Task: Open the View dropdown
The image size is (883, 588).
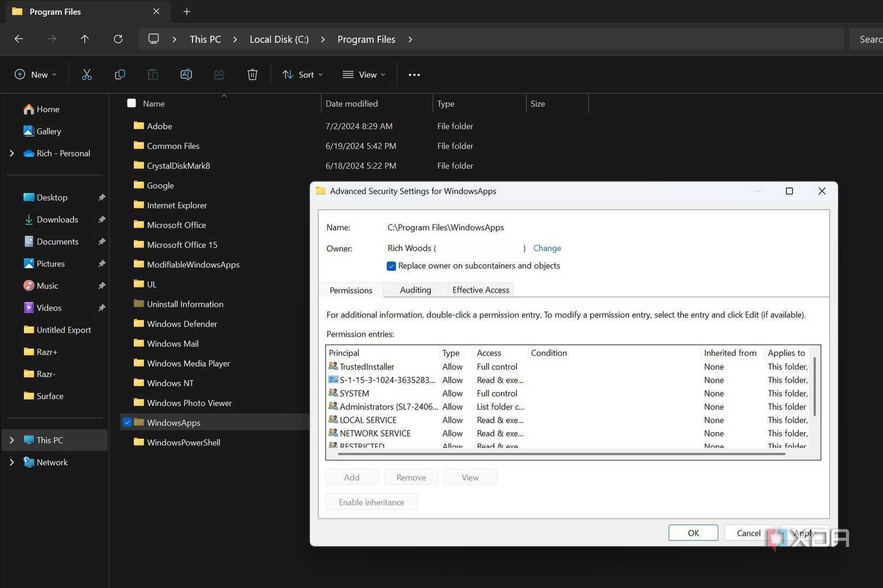Action: click(x=364, y=74)
